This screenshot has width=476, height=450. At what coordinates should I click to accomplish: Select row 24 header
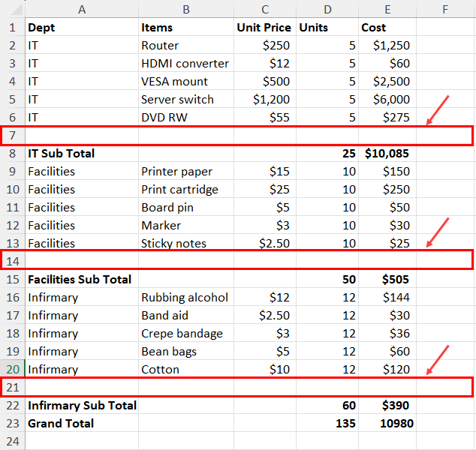13,441
